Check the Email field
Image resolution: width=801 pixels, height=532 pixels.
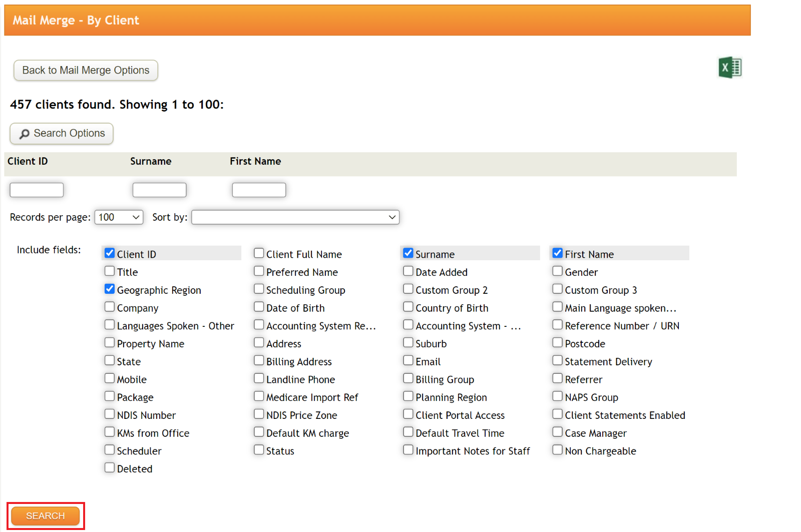pos(409,360)
